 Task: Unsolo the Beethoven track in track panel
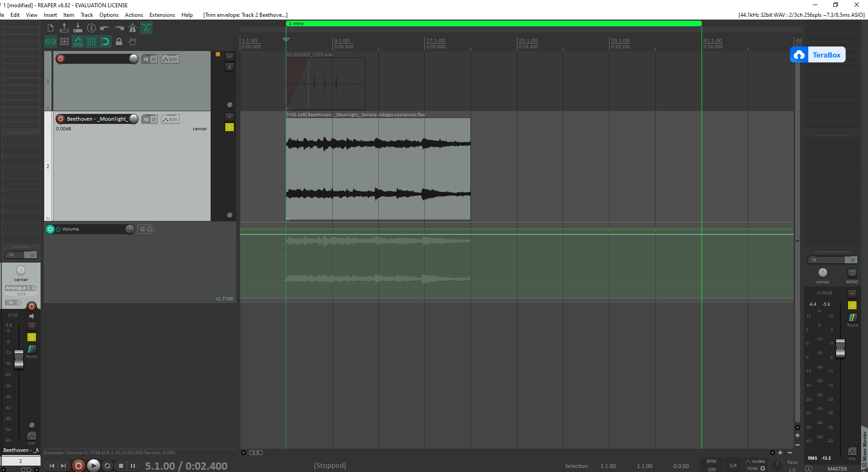pos(230,127)
